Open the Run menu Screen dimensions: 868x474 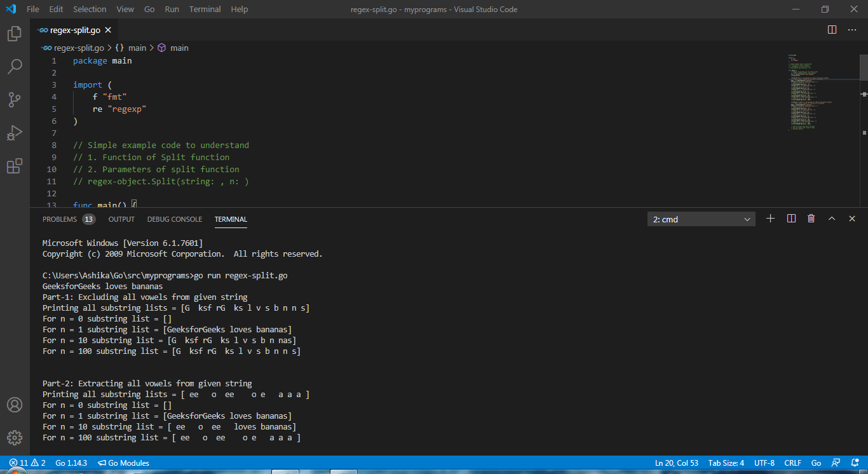click(x=170, y=9)
